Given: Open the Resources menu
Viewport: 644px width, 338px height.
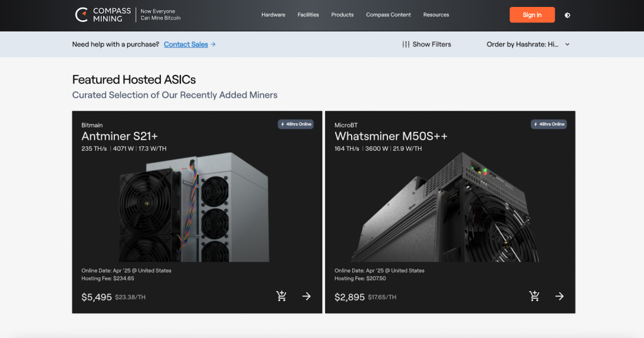Looking at the screenshot, I should (x=436, y=15).
